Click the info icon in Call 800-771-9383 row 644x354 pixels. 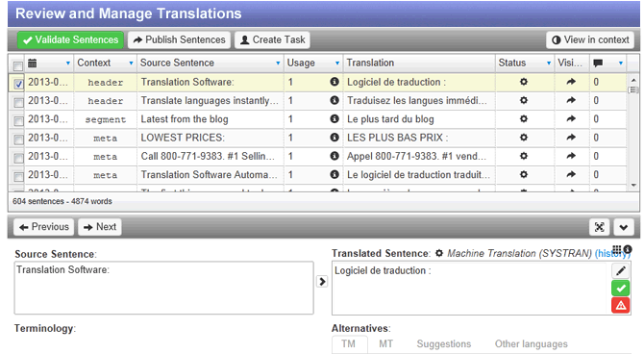[334, 156]
